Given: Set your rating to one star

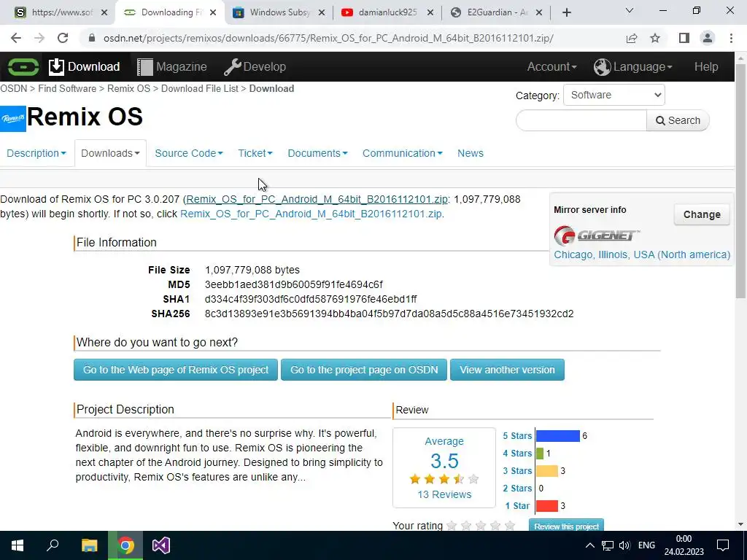Looking at the screenshot, I should (452, 526).
